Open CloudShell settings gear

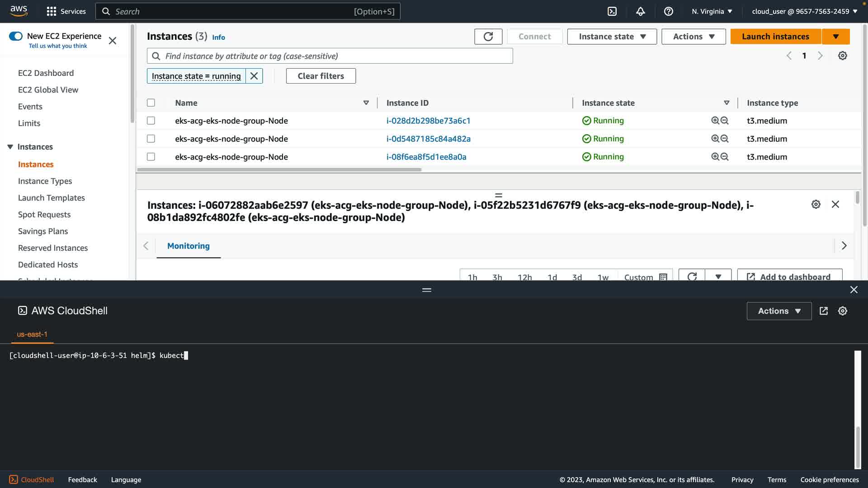coord(842,311)
